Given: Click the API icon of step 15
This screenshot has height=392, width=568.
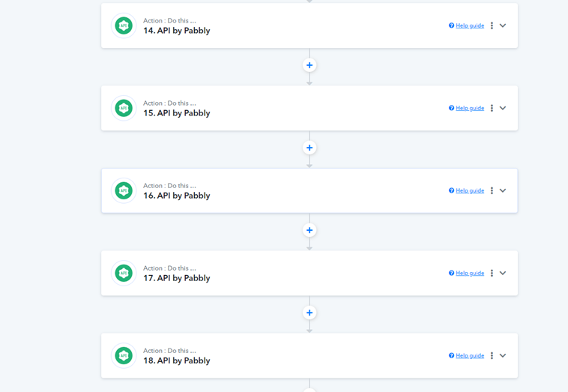Looking at the screenshot, I should point(124,109).
